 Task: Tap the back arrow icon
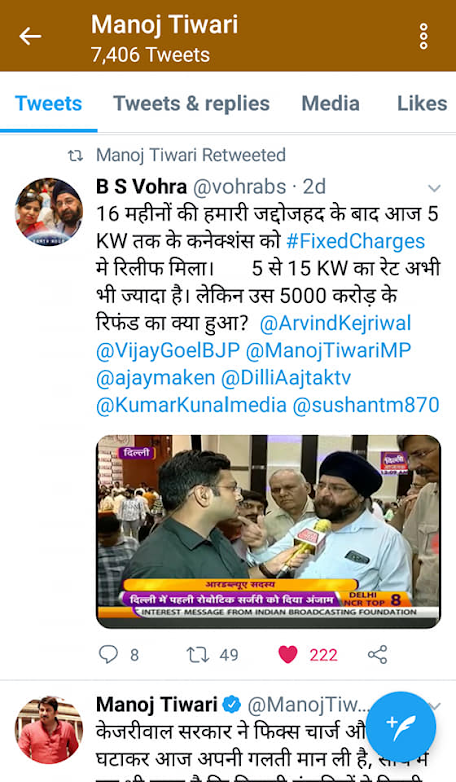(x=30, y=36)
